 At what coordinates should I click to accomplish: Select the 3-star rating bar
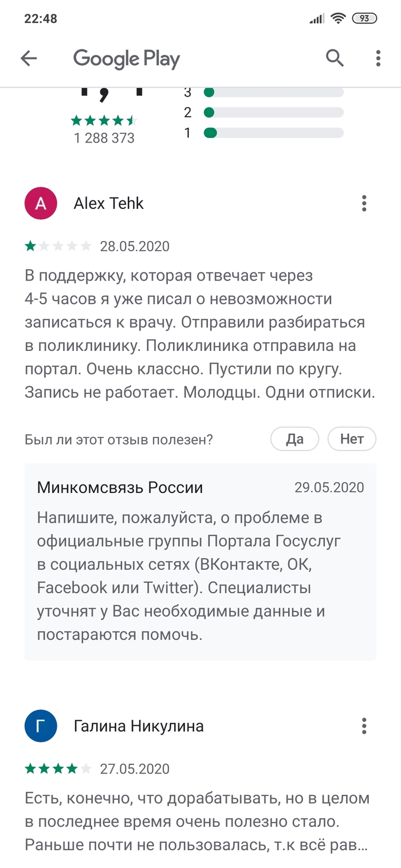coord(273,92)
